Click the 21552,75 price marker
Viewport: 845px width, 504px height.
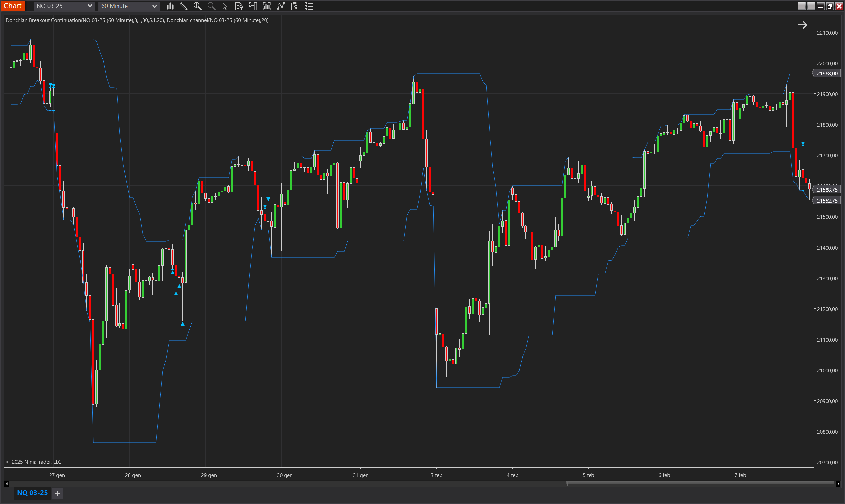[827, 201]
